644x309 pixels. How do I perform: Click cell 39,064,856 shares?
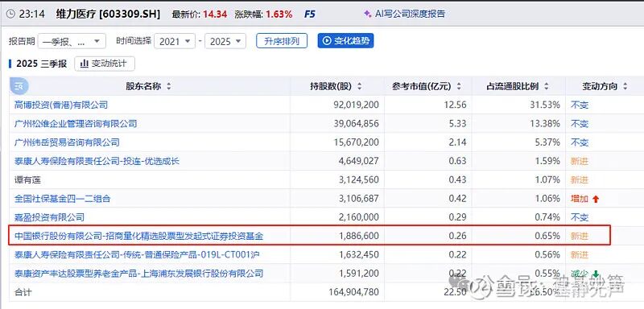point(357,123)
